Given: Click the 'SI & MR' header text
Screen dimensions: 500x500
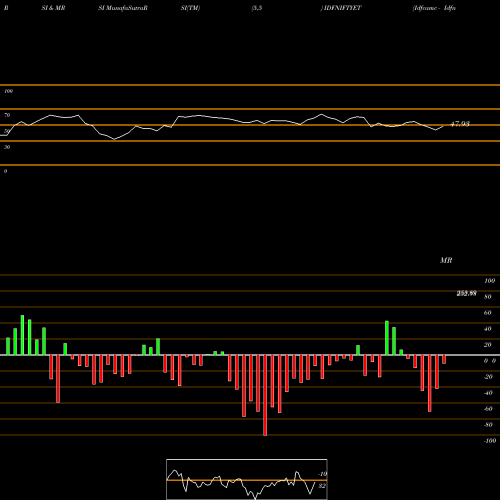Looking at the screenshot, I should 53,8.
